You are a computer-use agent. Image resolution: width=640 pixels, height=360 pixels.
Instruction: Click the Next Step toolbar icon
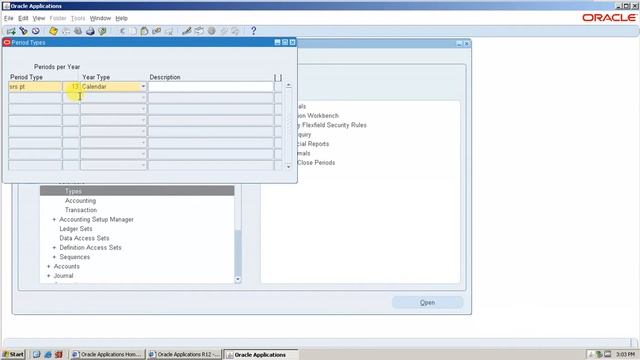(x=66, y=31)
